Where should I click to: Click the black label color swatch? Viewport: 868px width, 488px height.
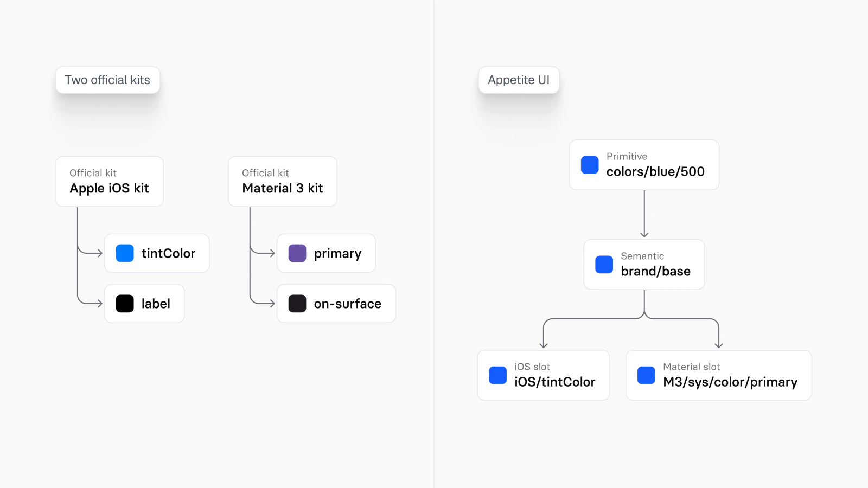pyautogui.click(x=125, y=304)
